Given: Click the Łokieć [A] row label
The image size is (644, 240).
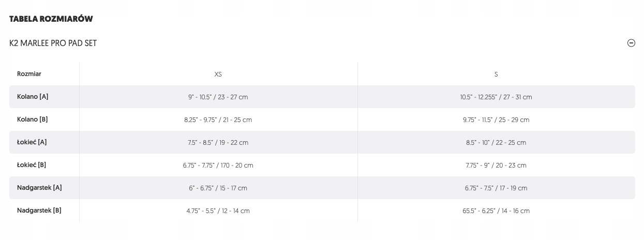Looking at the screenshot, I should coord(32,142).
